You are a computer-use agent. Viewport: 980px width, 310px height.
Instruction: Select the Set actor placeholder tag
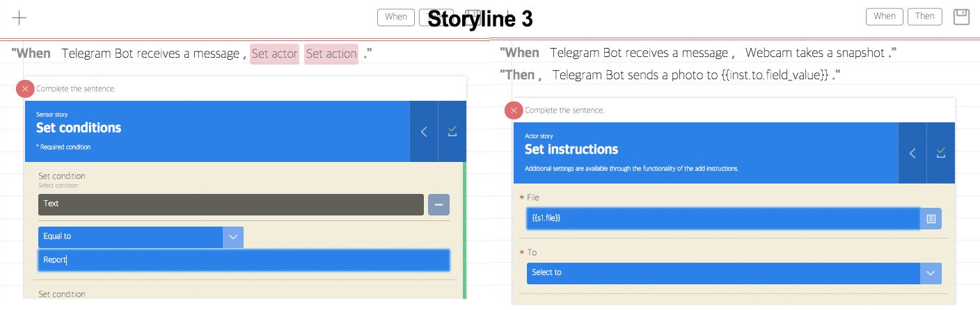pyautogui.click(x=275, y=54)
